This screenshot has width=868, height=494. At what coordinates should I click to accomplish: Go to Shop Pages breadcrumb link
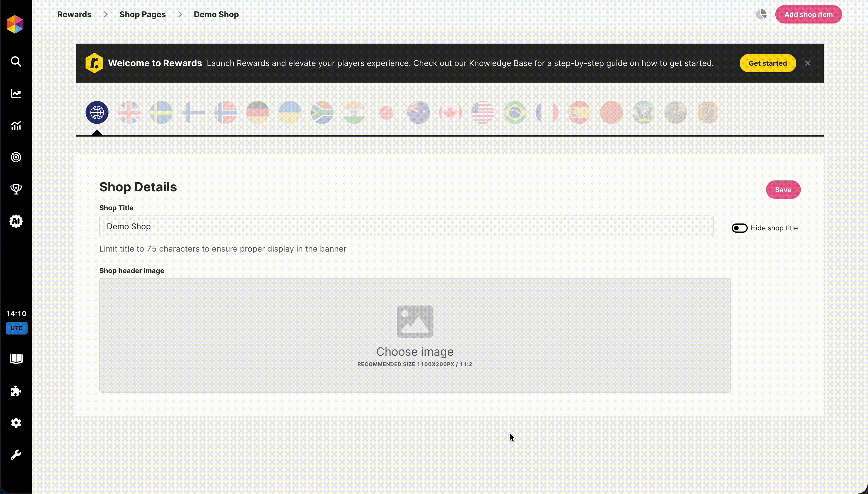coord(143,15)
